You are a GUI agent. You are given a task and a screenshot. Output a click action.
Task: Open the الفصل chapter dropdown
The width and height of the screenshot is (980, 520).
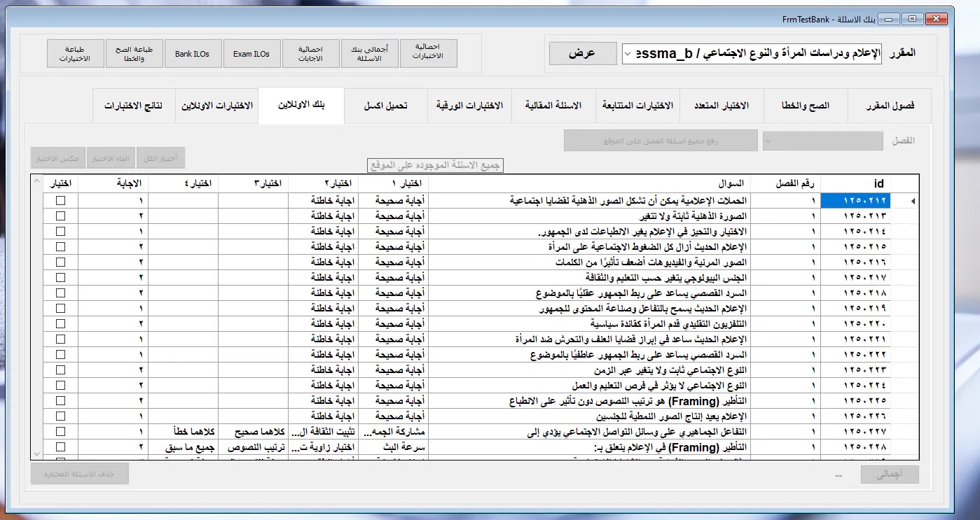click(823, 141)
